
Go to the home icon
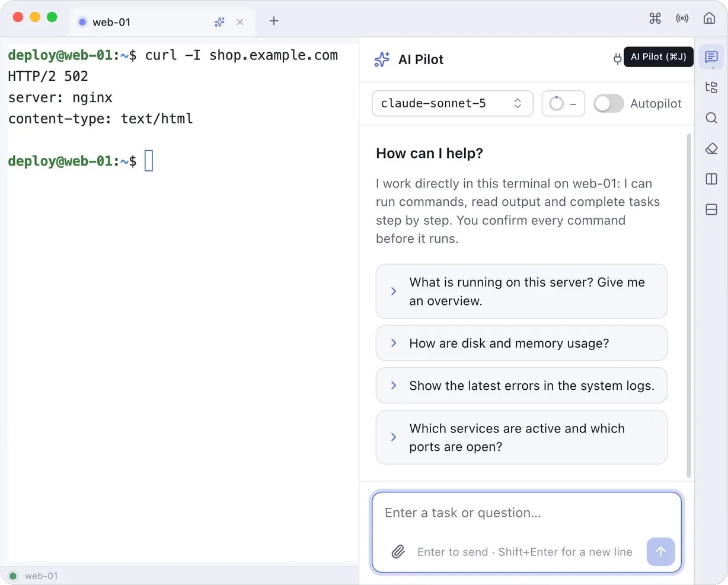click(709, 18)
